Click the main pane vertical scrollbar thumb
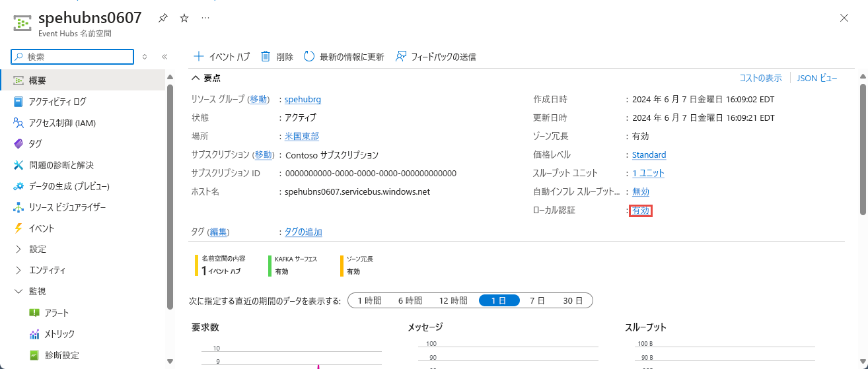868x369 pixels. point(863,149)
